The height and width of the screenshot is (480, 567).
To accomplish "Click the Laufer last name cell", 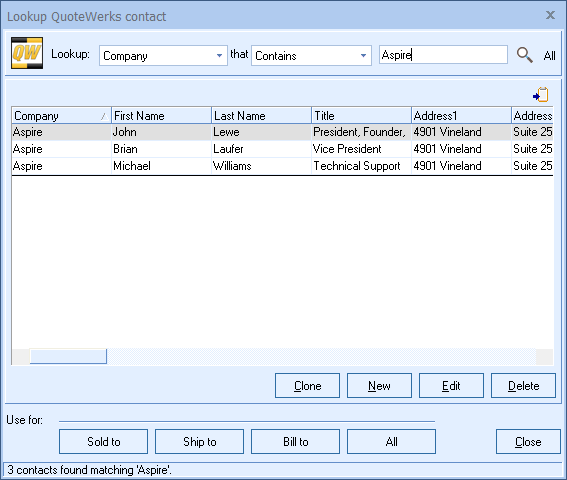I will click(x=261, y=149).
